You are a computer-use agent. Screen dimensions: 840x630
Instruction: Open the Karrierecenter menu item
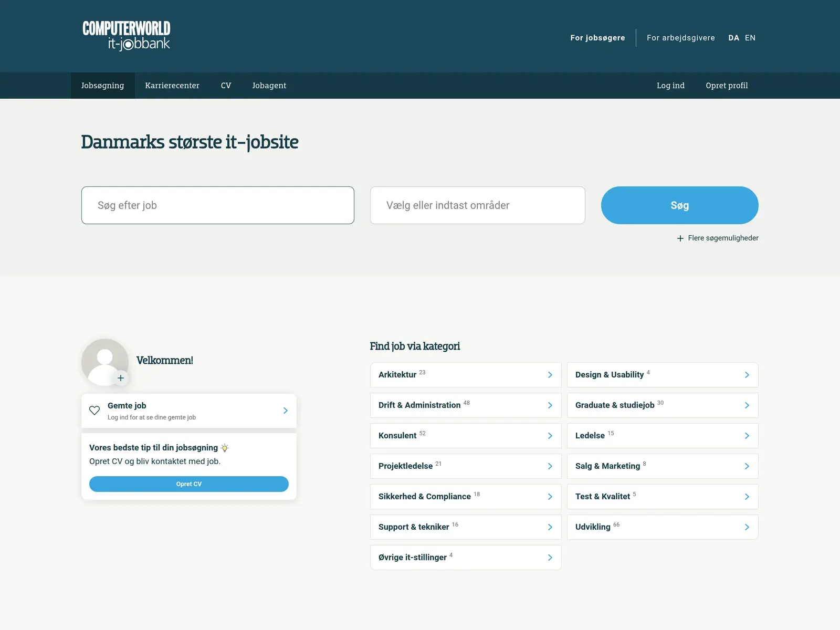[x=172, y=86]
